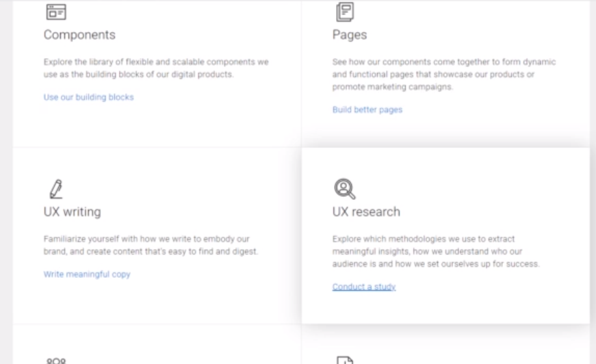
Task: Click the people group icon at bottom left
Action: 54,360
